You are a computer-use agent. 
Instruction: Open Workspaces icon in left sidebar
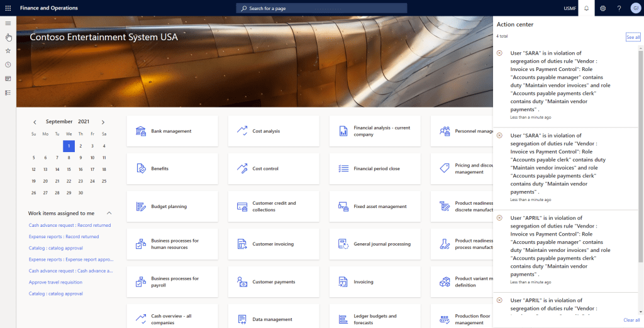click(8, 79)
